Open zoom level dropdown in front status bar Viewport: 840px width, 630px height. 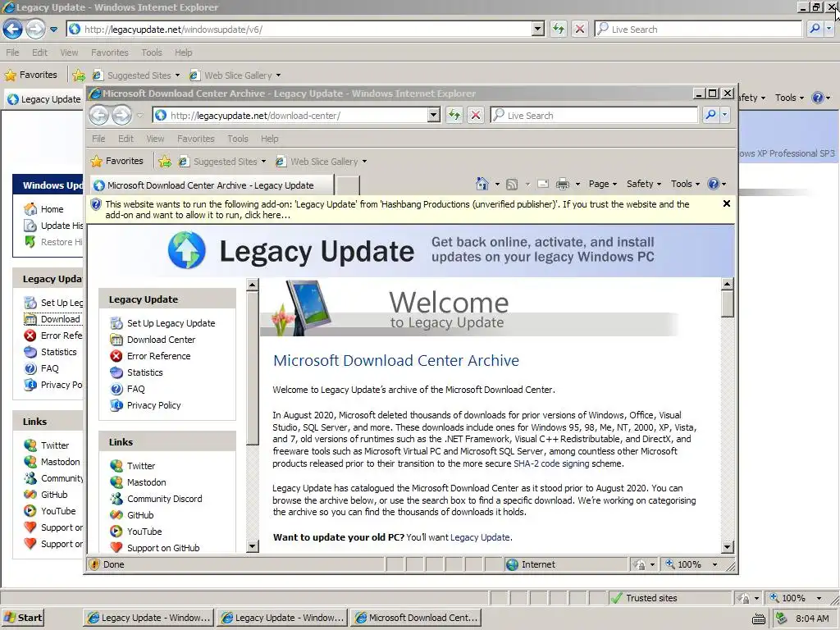tap(714, 564)
